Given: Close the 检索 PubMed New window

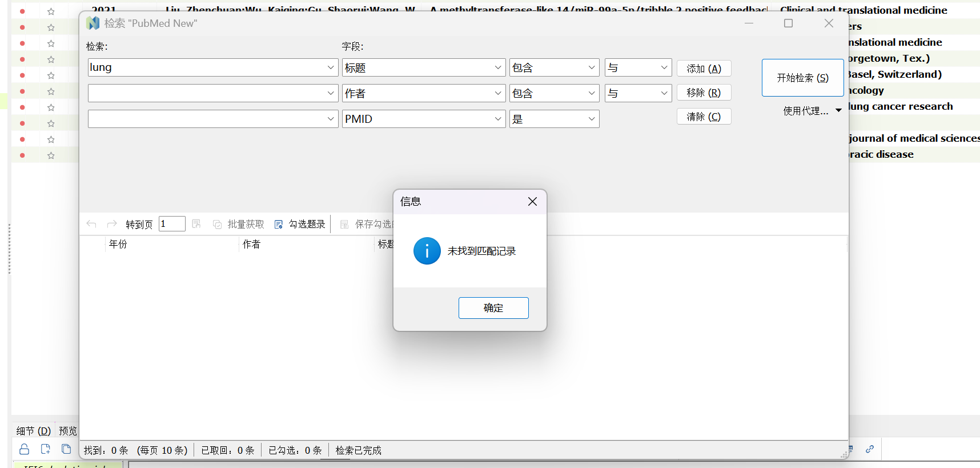Looking at the screenshot, I should click(829, 23).
